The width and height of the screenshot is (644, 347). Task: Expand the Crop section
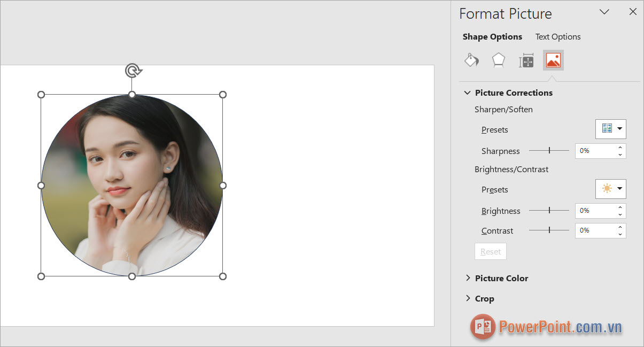point(485,298)
